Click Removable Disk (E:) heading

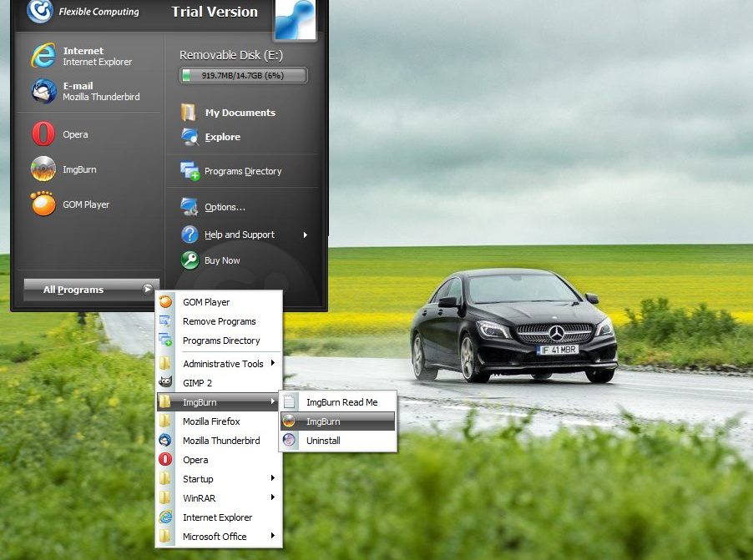231,55
